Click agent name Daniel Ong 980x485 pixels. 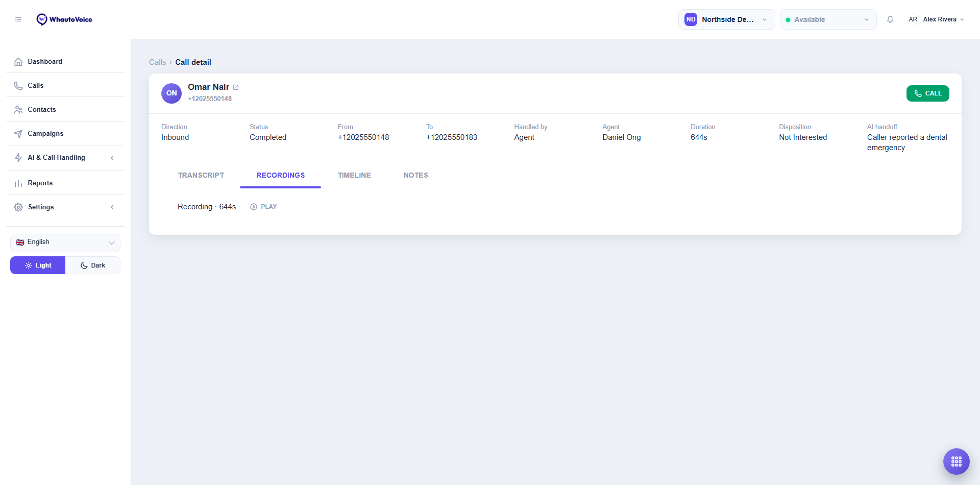[622, 137]
